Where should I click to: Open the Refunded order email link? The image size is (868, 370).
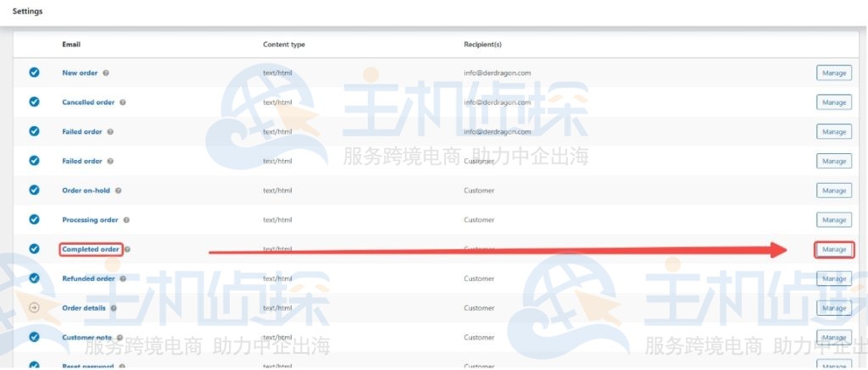tap(88, 279)
